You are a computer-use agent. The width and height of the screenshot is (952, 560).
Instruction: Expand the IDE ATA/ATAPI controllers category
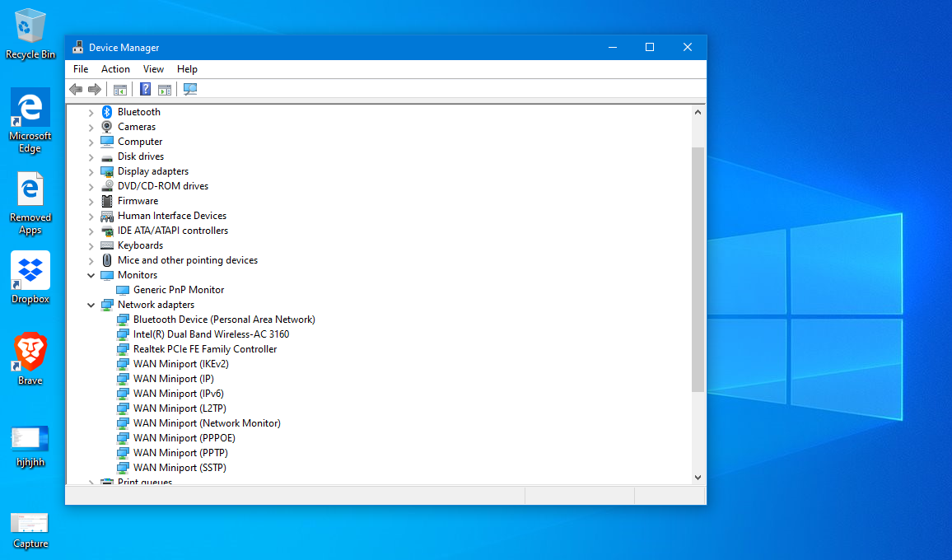91,231
